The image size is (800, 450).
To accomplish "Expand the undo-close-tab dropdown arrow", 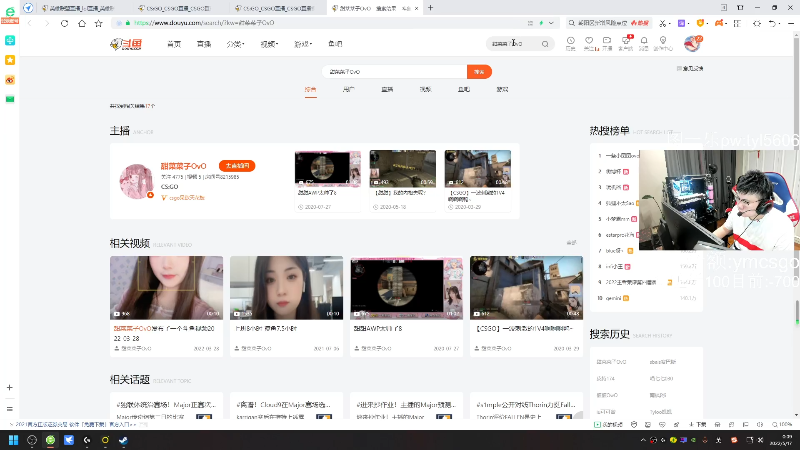I will 780,23.
